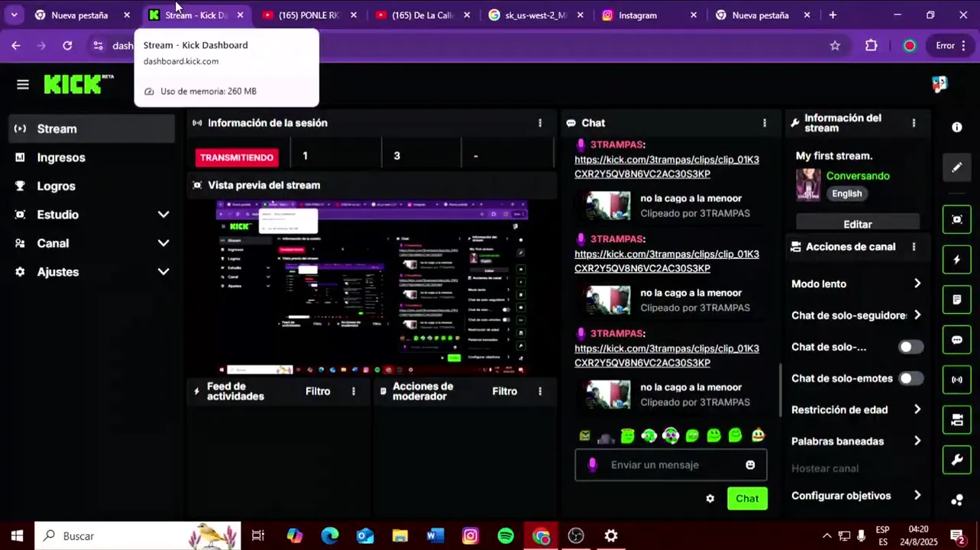Image resolution: width=980 pixels, height=550 pixels.
Task: Click the Windows taskbar Buscar search box
Action: (x=137, y=536)
